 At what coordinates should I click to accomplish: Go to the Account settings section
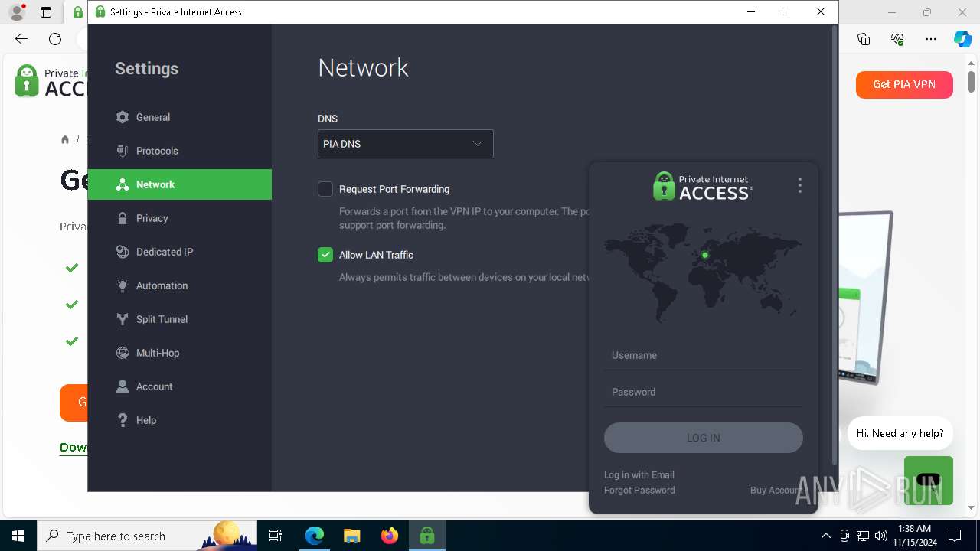(x=180, y=386)
